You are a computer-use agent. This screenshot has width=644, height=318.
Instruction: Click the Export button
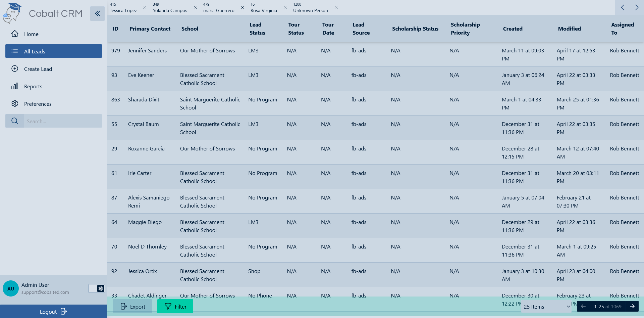(x=132, y=306)
